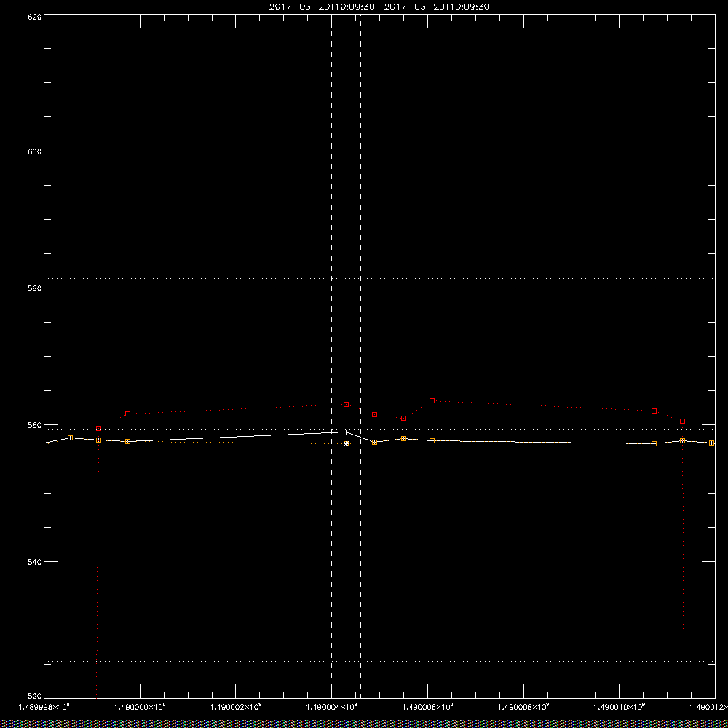Click the second 2017-03-20T10:09:30 title timestamp
This screenshot has height=728, width=728.
coord(437,7)
